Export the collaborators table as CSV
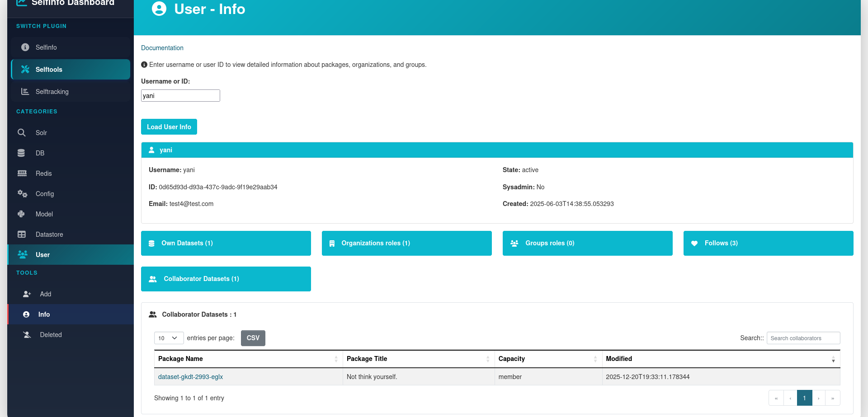The height and width of the screenshot is (417, 868). 253,338
